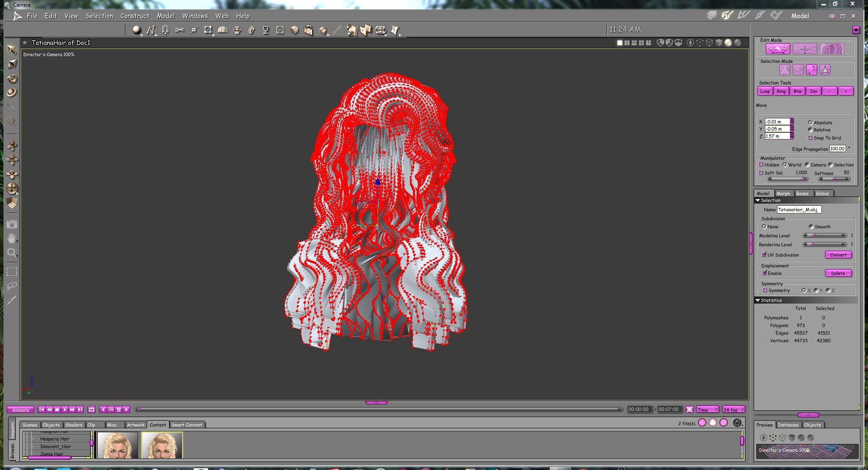Select the add vertex tool
Image resolution: width=868 pixels, height=470 pixels.
(x=194, y=30)
